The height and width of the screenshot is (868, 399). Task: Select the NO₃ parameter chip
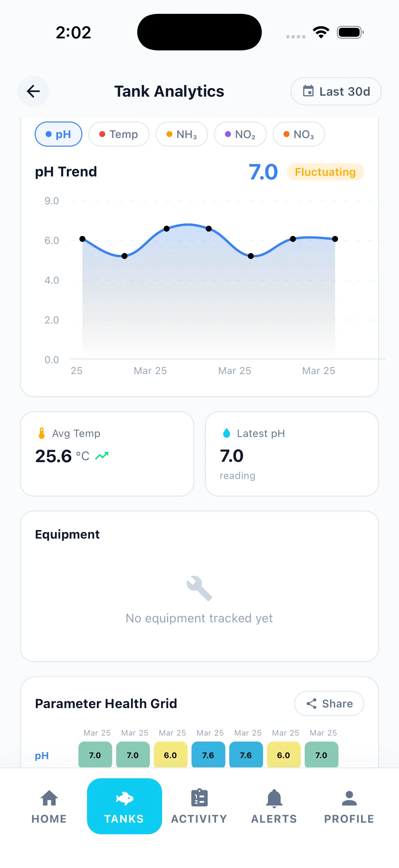tap(299, 134)
